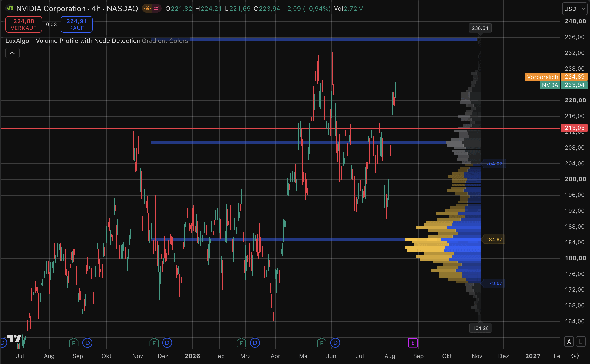Click the earnings E marker between Nov and Dez

tap(154, 343)
